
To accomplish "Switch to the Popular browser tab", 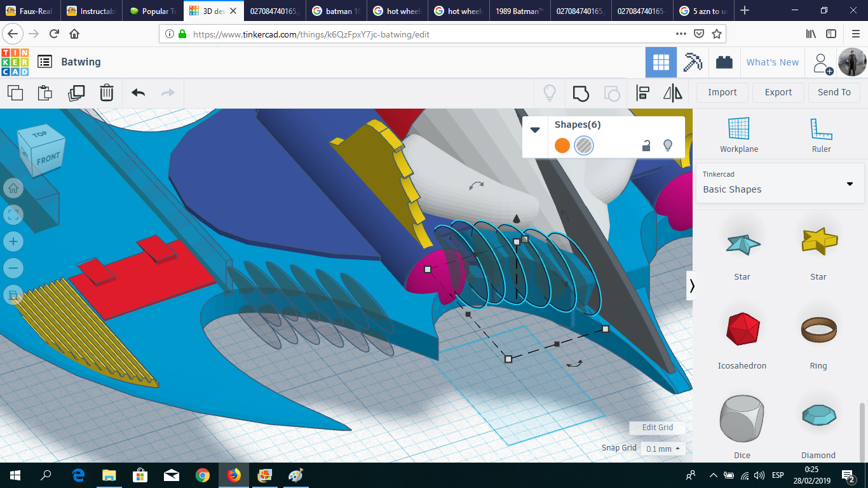I will coord(153,11).
